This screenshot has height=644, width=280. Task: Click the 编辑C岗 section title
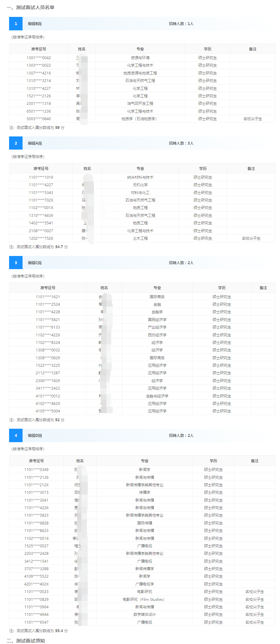(x=35, y=263)
